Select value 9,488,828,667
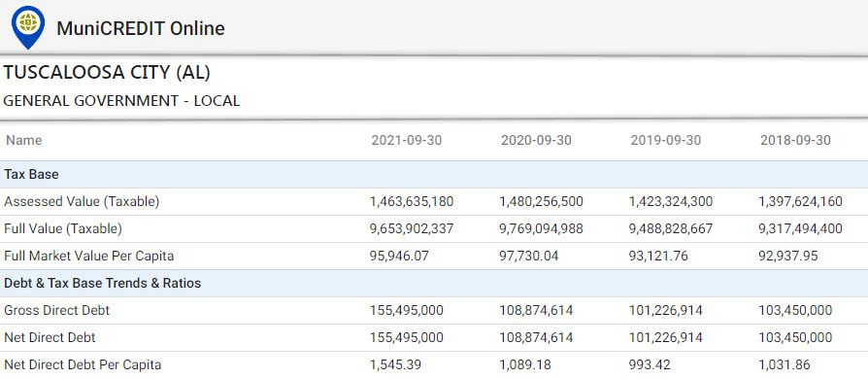Screen dimensions: 868x379 671,228
